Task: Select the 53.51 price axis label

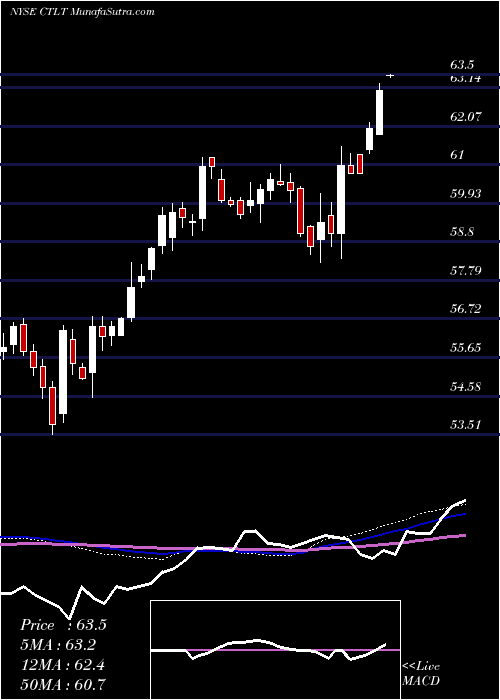Action: tap(466, 424)
